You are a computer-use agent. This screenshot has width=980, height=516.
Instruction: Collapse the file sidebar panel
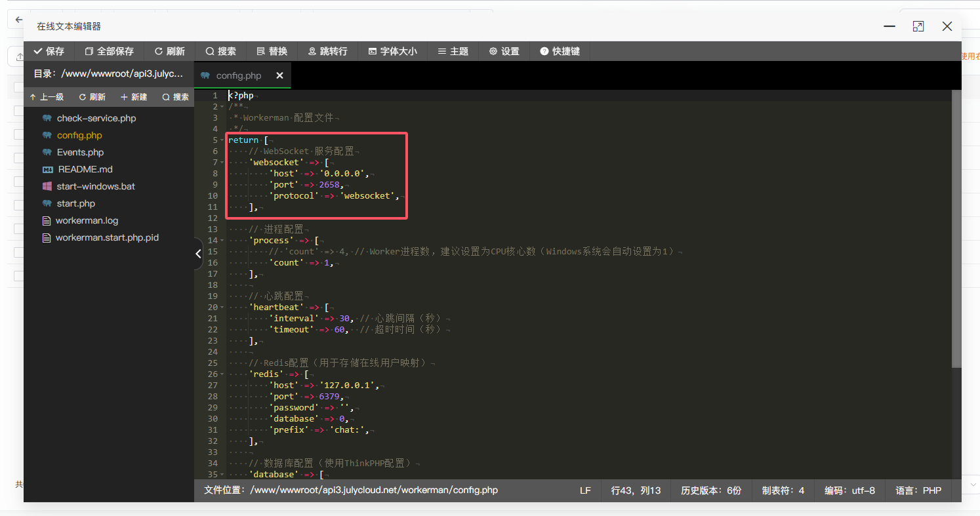tap(198, 254)
